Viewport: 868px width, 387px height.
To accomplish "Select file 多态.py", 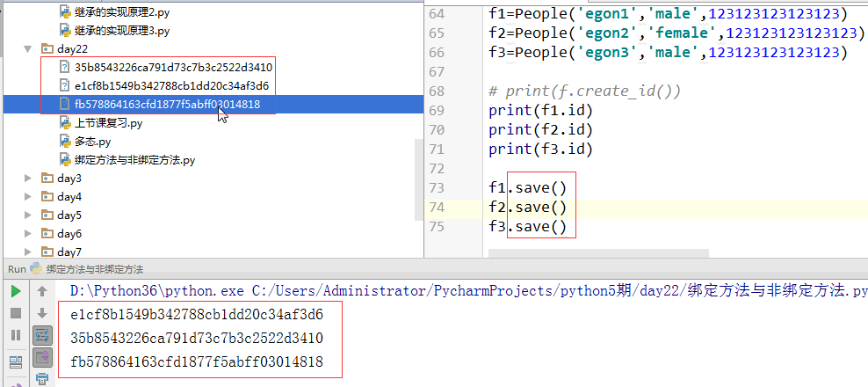I will click(93, 142).
